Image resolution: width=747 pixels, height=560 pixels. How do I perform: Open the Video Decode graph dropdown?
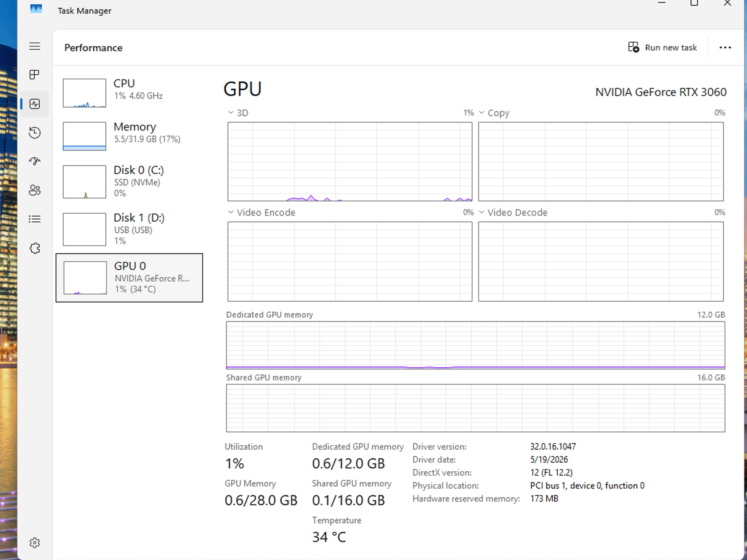click(481, 212)
